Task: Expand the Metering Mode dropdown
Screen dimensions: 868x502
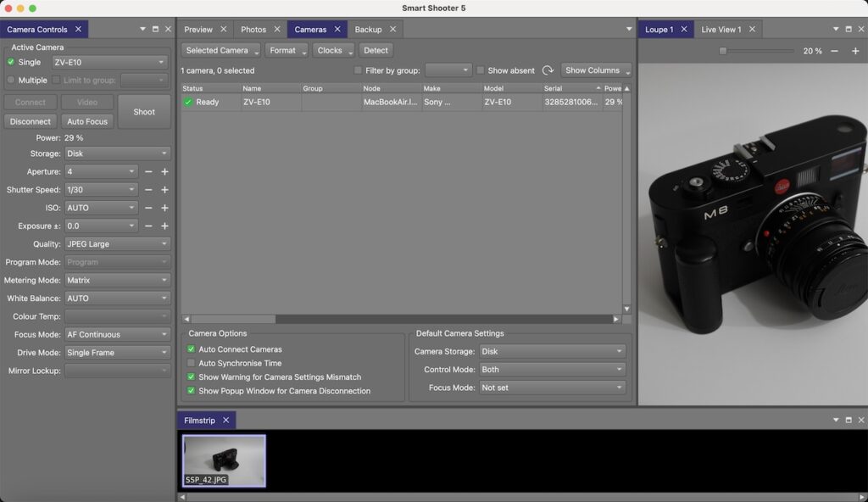Action: (x=117, y=281)
